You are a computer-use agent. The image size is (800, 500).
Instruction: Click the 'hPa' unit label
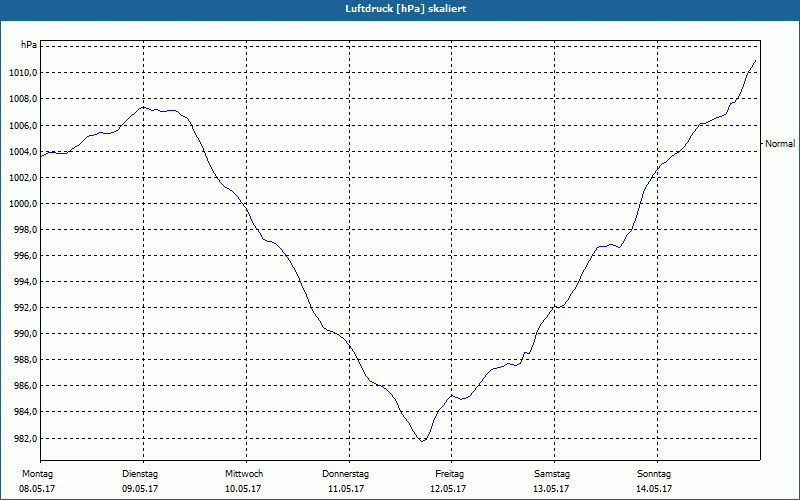coord(29,45)
